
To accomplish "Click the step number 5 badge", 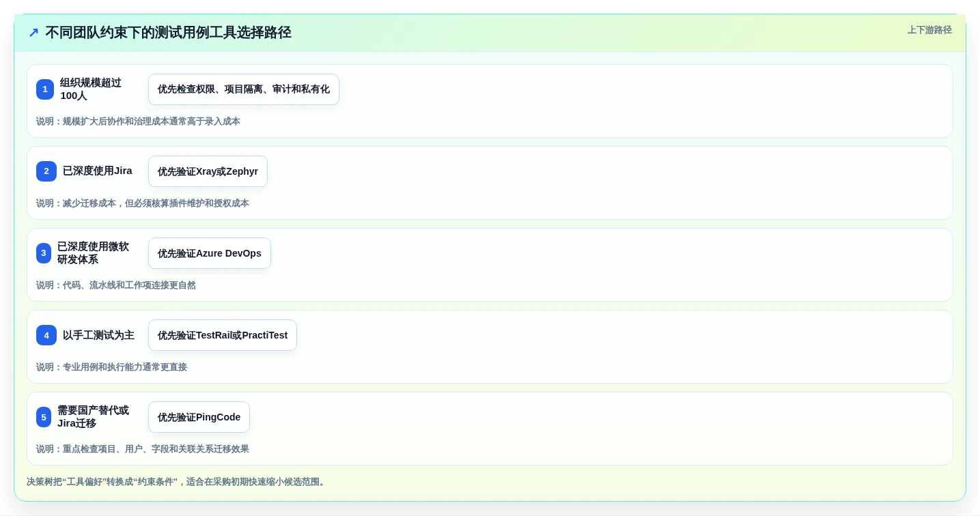I will coord(44,417).
